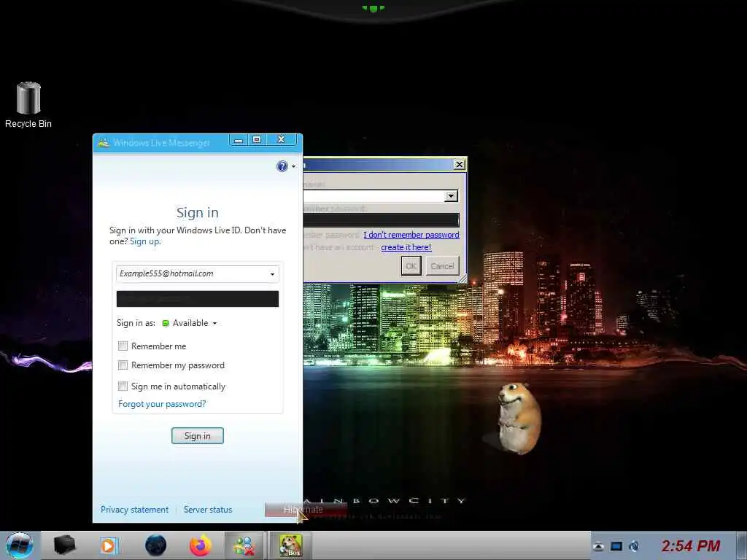747x560 pixels.
Task: Show hidden system tray icons
Action: pyautogui.click(x=598, y=546)
